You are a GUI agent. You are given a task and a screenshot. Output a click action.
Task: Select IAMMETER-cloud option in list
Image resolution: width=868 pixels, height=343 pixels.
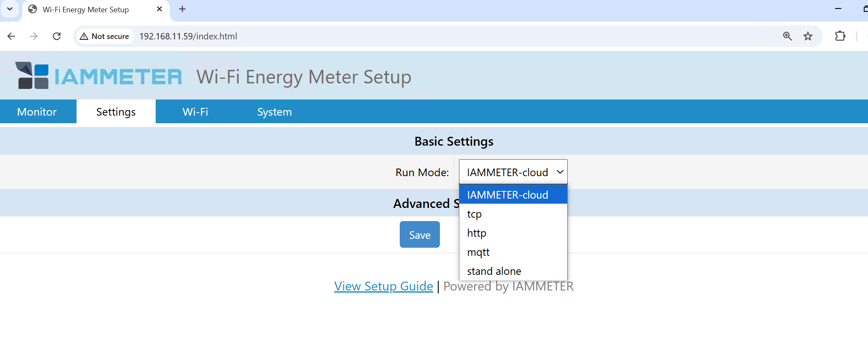tap(513, 195)
